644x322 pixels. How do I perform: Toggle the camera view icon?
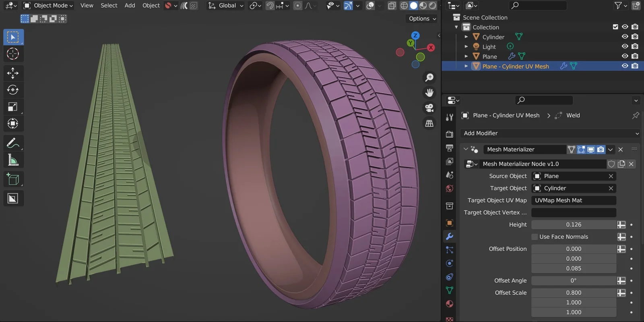pyautogui.click(x=429, y=108)
